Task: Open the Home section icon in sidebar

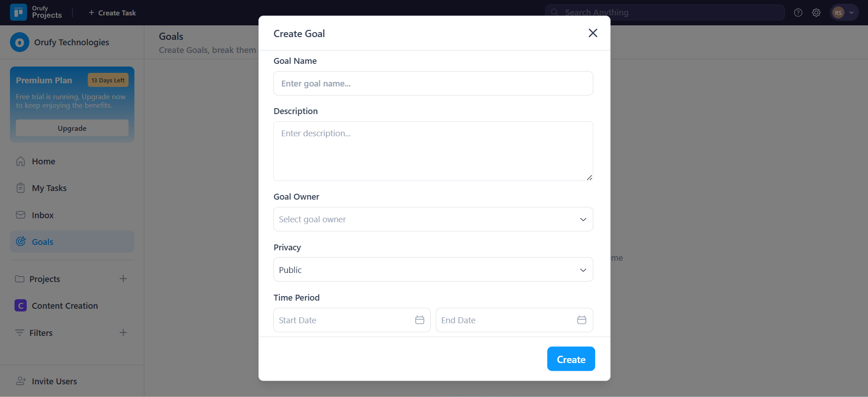Action: click(21, 161)
